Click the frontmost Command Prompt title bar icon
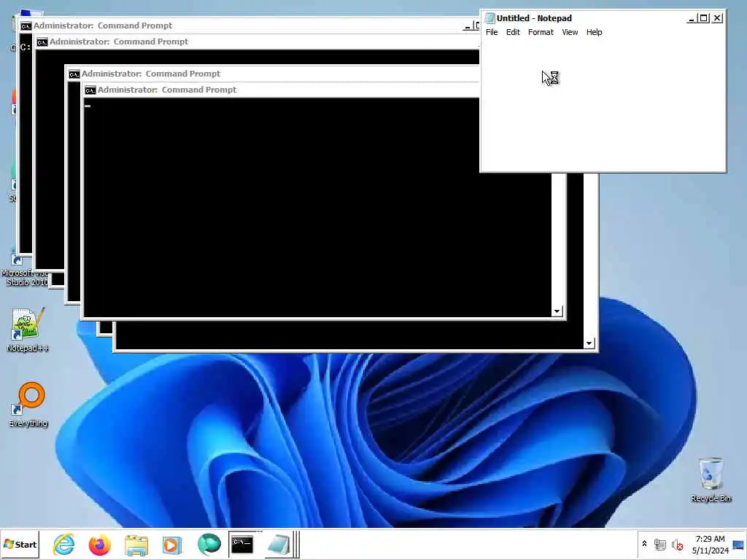Image resolution: width=747 pixels, height=560 pixels. 90,90
